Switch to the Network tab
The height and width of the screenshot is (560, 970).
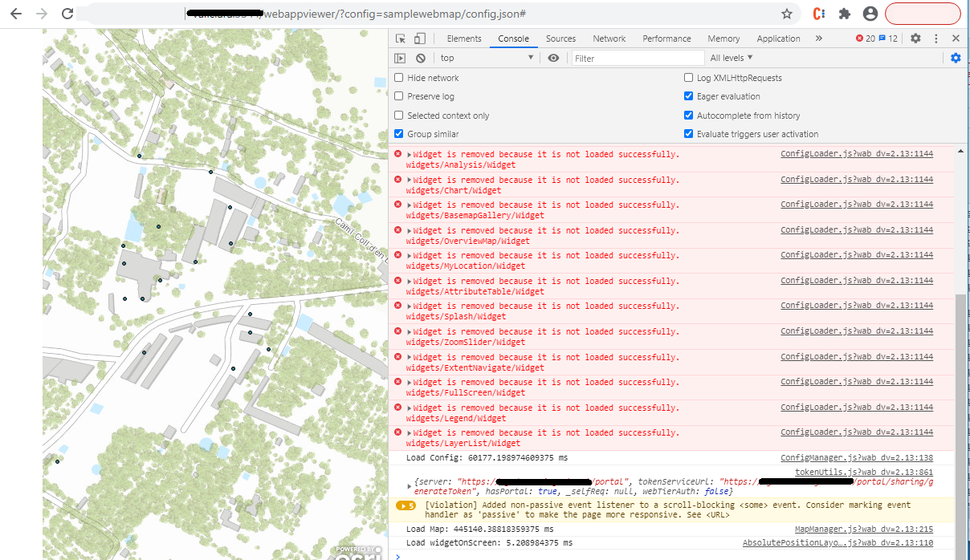point(609,38)
